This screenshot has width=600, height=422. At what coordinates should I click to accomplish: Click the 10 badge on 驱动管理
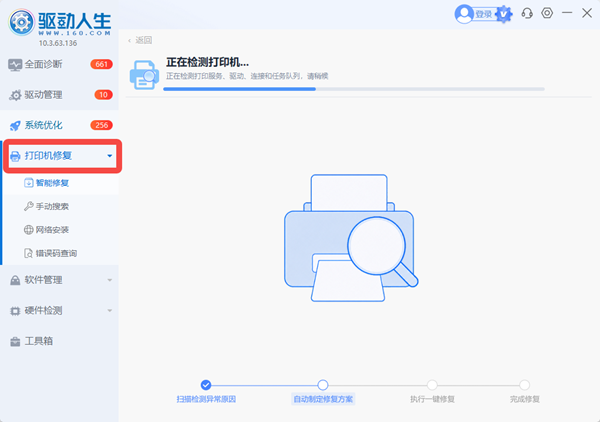tap(103, 95)
